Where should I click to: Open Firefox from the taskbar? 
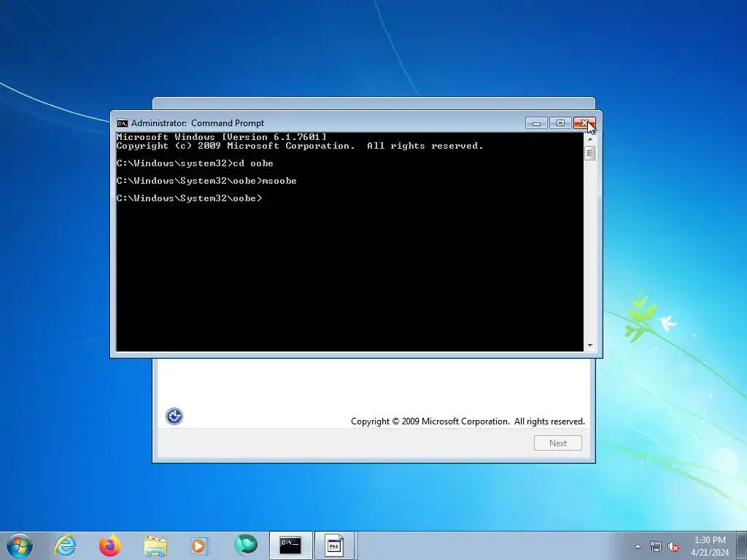pyautogui.click(x=110, y=545)
